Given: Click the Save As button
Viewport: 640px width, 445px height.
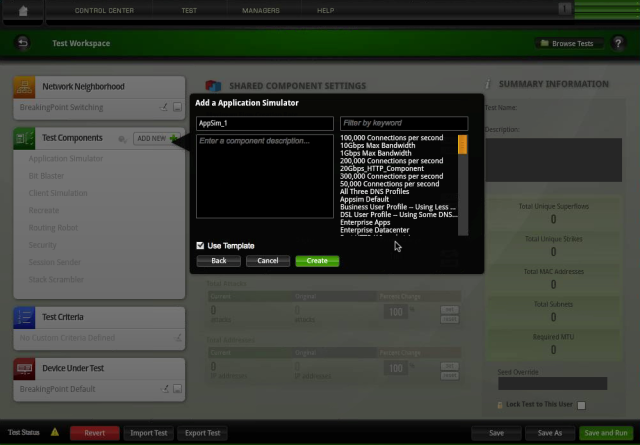Looking at the screenshot, I should point(550,433).
